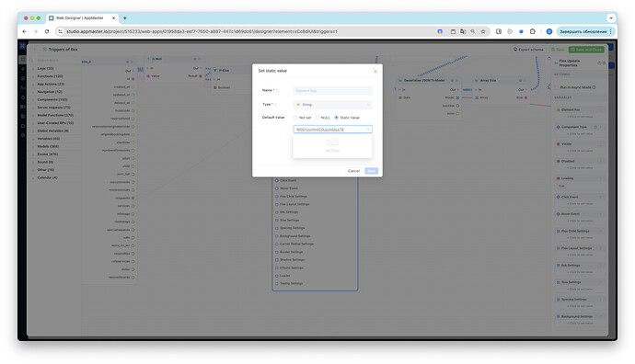This screenshot has width=635, height=364.
Task: Switch to the Web Designer AppMaster tab
Action: click(79, 18)
